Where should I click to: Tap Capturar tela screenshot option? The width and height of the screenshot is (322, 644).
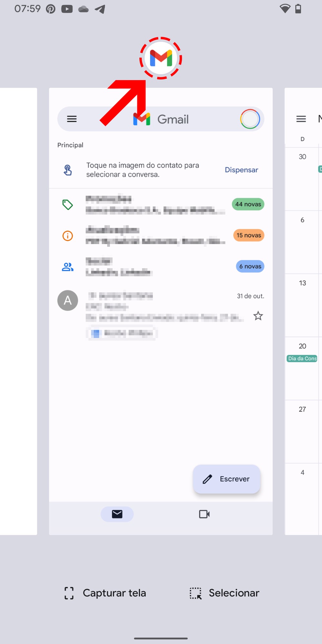(x=105, y=593)
